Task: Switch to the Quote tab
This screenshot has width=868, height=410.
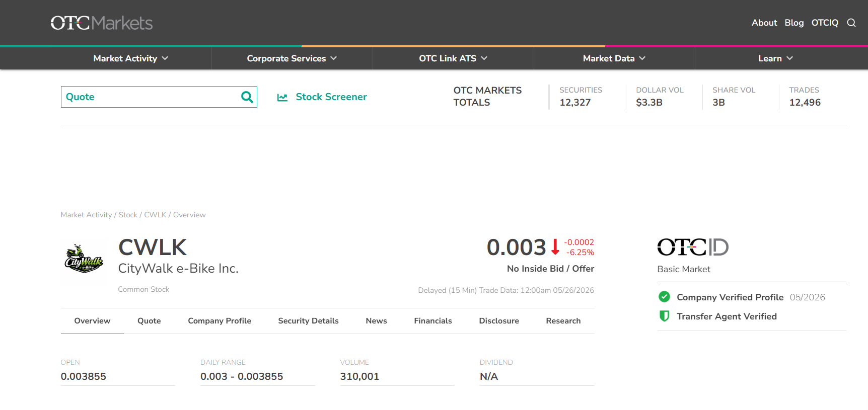Action: click(x=149, y=321)
